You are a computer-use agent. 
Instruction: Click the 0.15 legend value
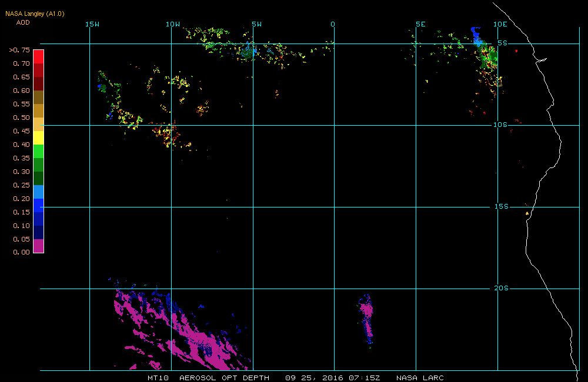(x=21, y=212)
